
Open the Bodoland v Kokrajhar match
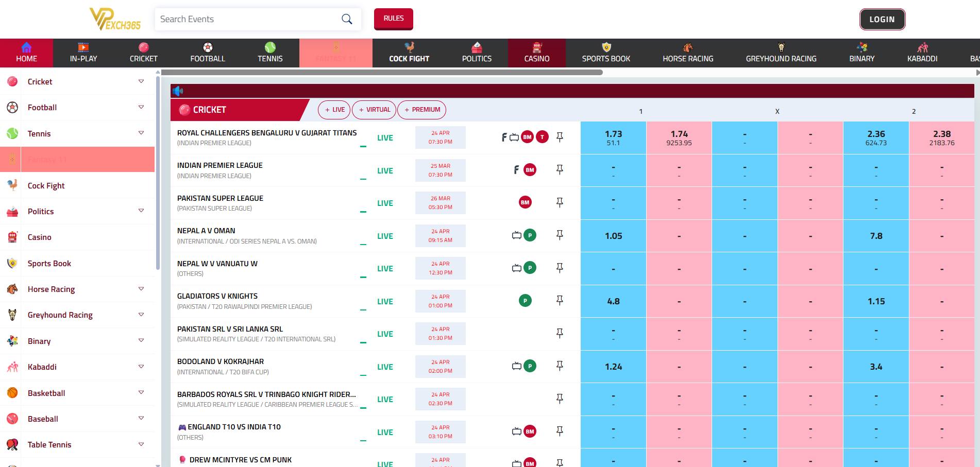(x=221, y=361)
